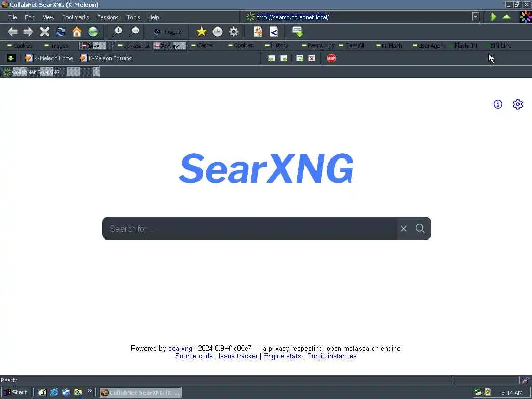The width and height of the screenshot is (532, 399).
Task: Open the Tools menu
Action: tap(134, 17)
